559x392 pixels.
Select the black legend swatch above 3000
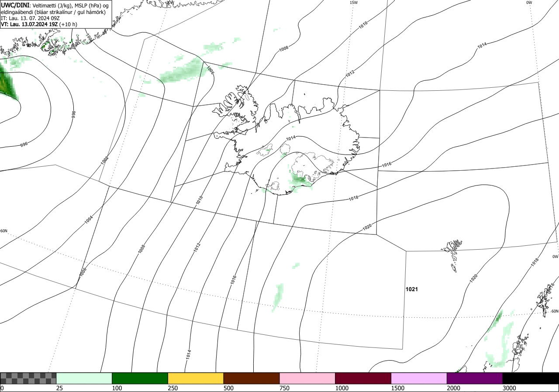click(531, 378)
